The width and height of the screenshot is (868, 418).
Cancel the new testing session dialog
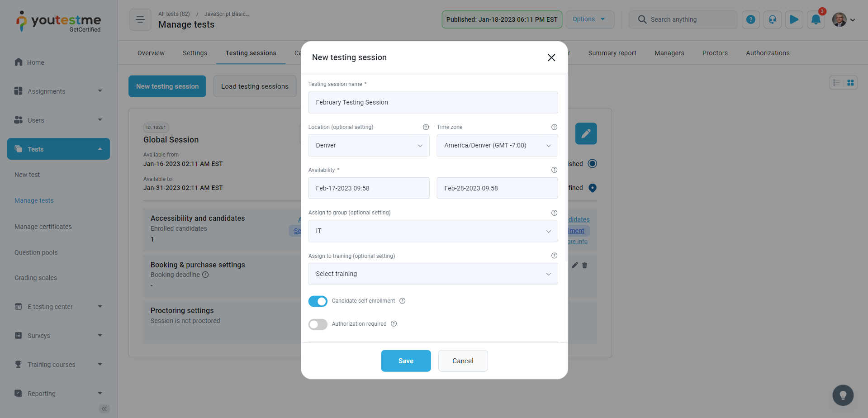coord(462,361)
